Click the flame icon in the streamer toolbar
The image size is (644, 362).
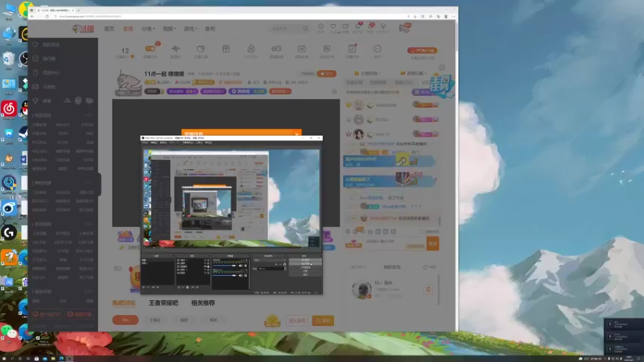tap(251, 49)
